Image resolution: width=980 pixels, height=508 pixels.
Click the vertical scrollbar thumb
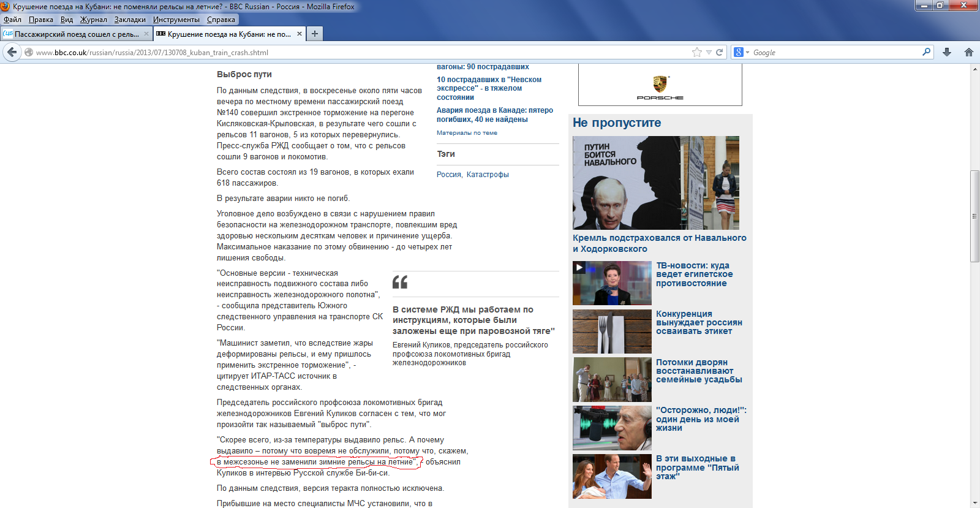pyautogui.click(x=974, y=216)
